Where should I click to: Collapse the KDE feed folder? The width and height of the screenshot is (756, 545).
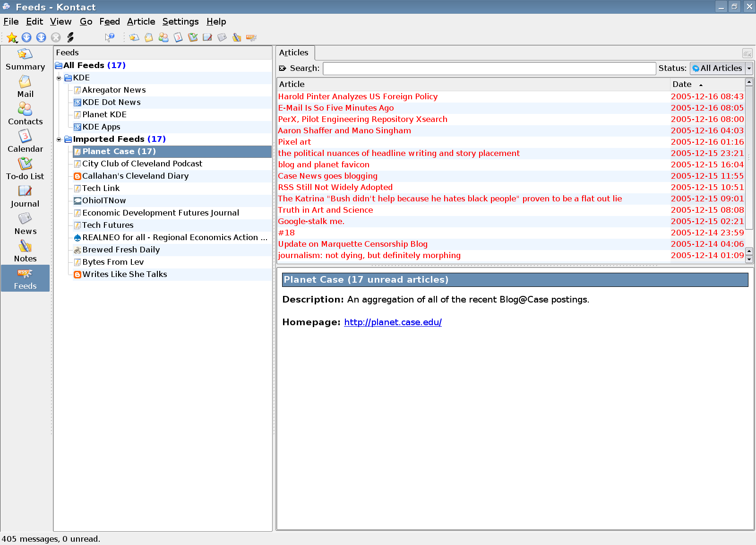59,78
